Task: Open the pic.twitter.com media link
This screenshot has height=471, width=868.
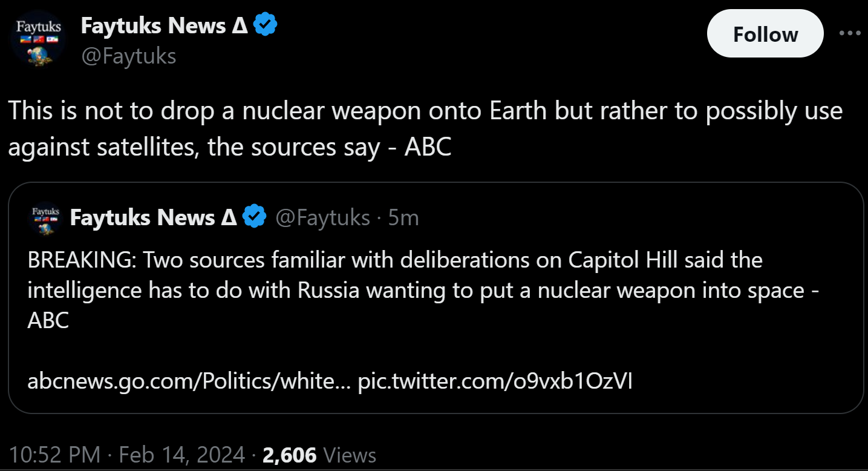Action: click(x=495, y=381)
